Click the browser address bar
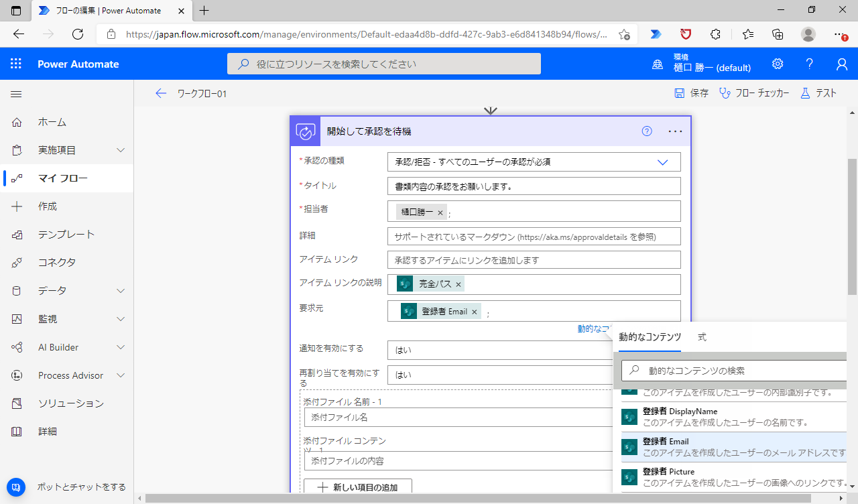Image resolution: width=858 pixels, height=504 pixels. (366, 34)
